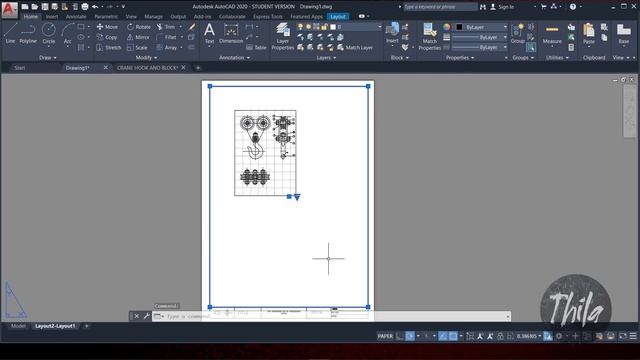Expand the Properties panel

[x=460, y=58]
